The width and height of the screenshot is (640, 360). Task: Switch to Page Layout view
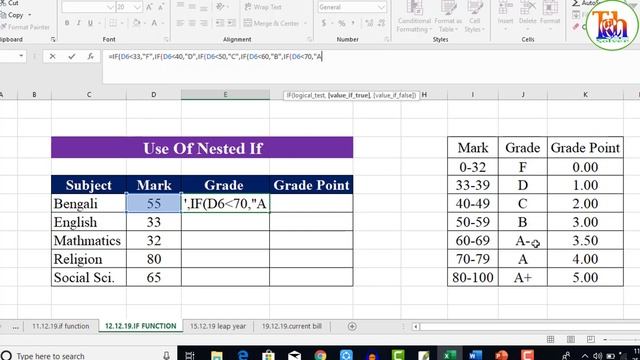pyautogui.click(x=571, y=340)
